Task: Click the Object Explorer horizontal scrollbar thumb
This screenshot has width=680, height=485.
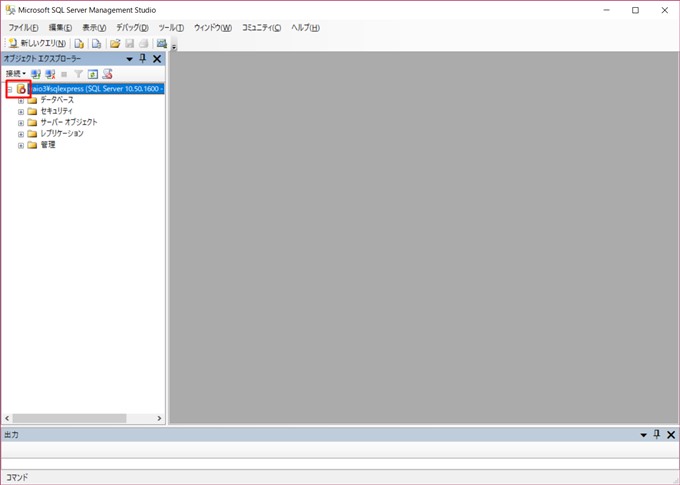Action: (x=69, y=419)
